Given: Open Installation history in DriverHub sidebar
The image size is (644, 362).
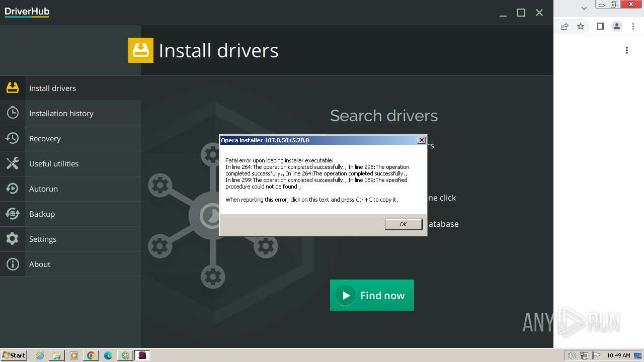Looking at the screenshot, I should click(x=70, y=113).
